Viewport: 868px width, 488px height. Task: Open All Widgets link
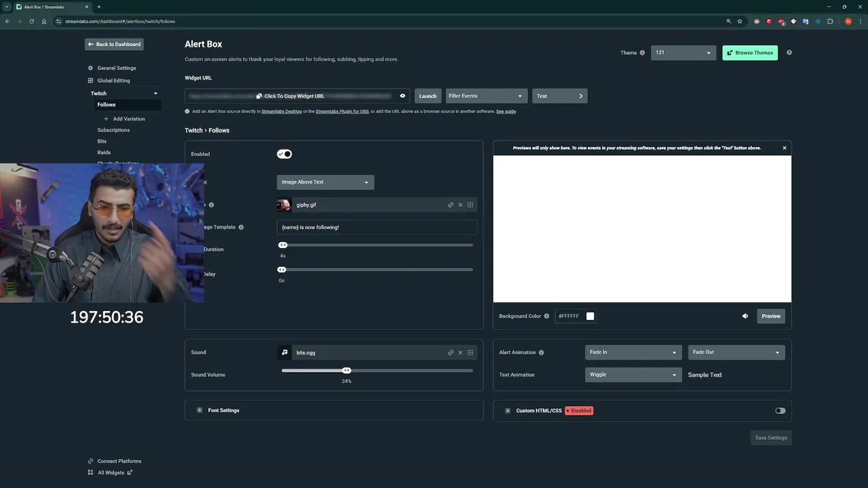[x=111, y=472]
